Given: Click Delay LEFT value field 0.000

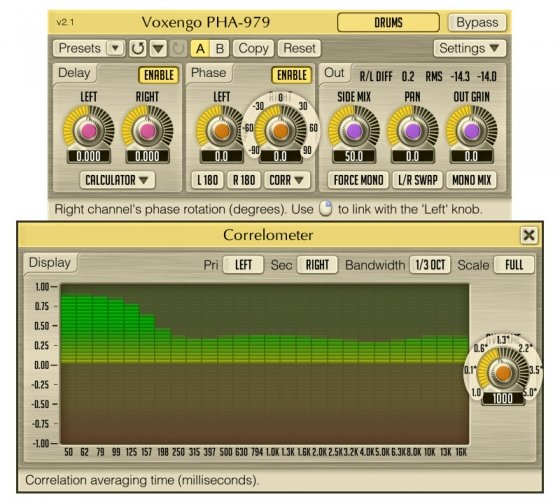Looking at the screenshot, I should 89,156.
